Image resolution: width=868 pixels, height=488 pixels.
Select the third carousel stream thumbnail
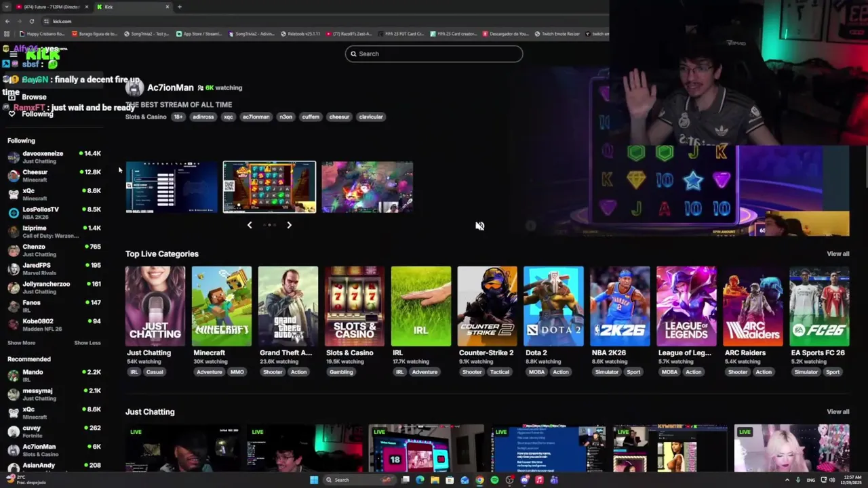click(367, 187)
